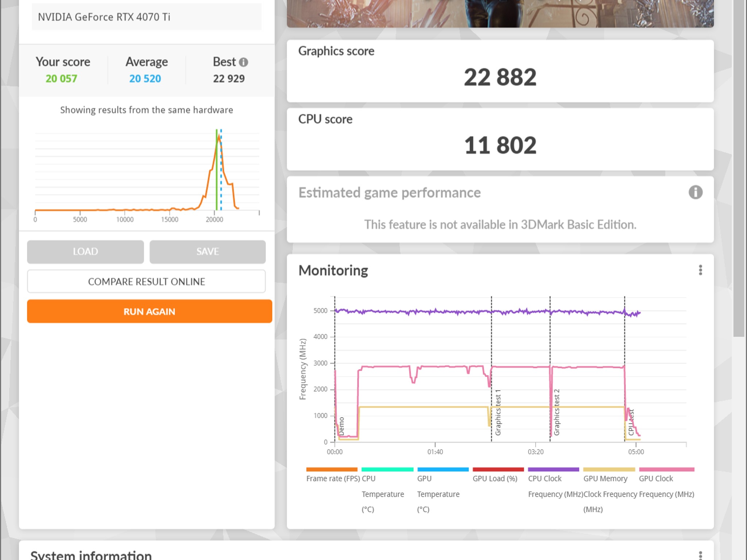Click the Estimated game performance info icon

(x=695, y=192)
